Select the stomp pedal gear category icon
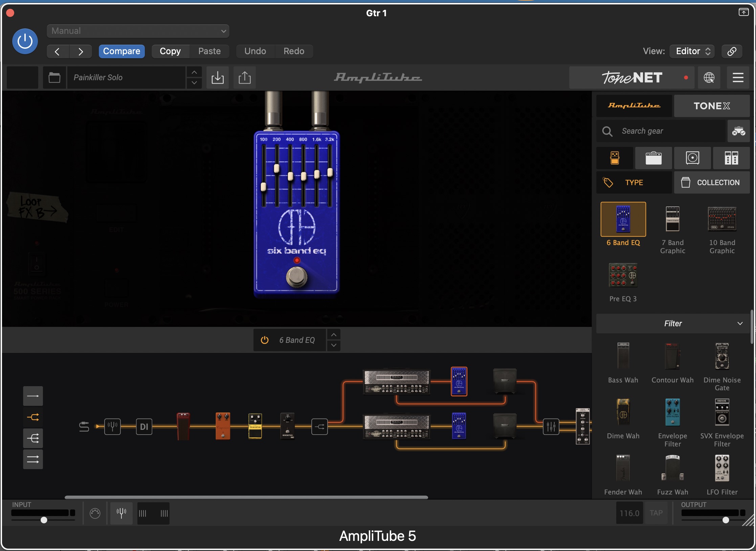756x551 pixels. [615, 158]
